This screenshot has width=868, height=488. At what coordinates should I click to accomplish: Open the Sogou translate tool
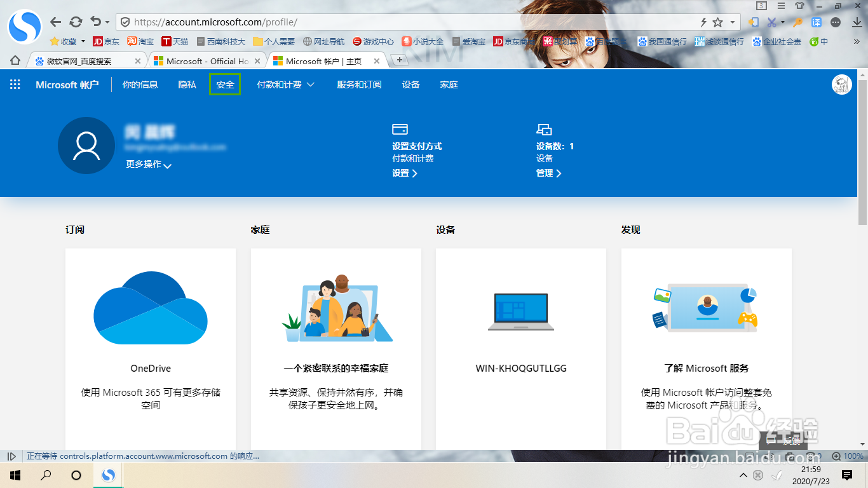click(x=816, y=22)
